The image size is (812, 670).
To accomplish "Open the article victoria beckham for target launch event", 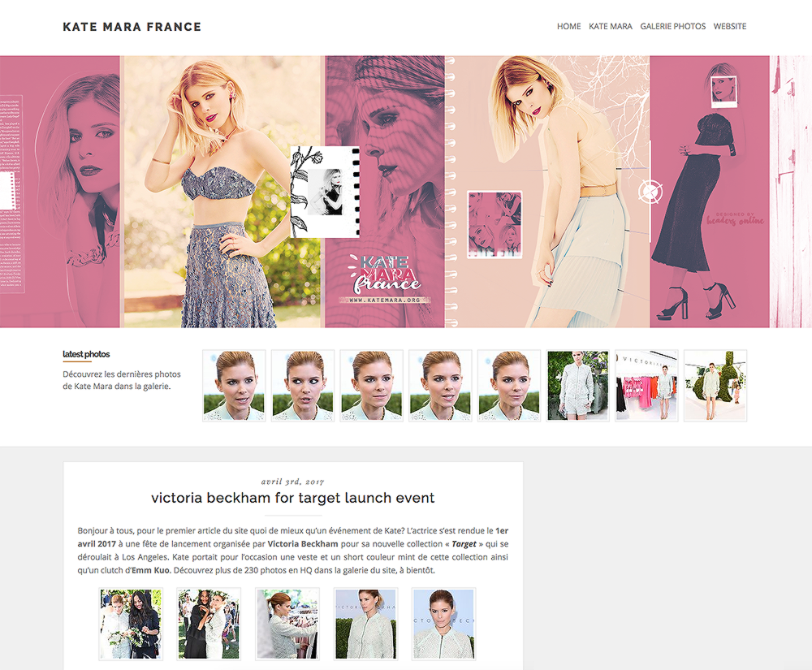I will (x=293, y=498).
